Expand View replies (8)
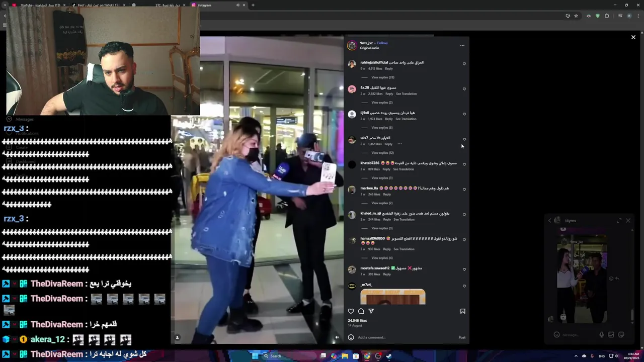This screenshot has height=362, width=644. tap(382, 128)
